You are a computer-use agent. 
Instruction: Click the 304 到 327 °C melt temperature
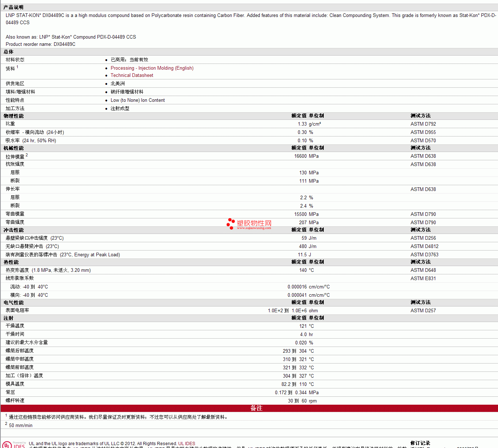298,376
